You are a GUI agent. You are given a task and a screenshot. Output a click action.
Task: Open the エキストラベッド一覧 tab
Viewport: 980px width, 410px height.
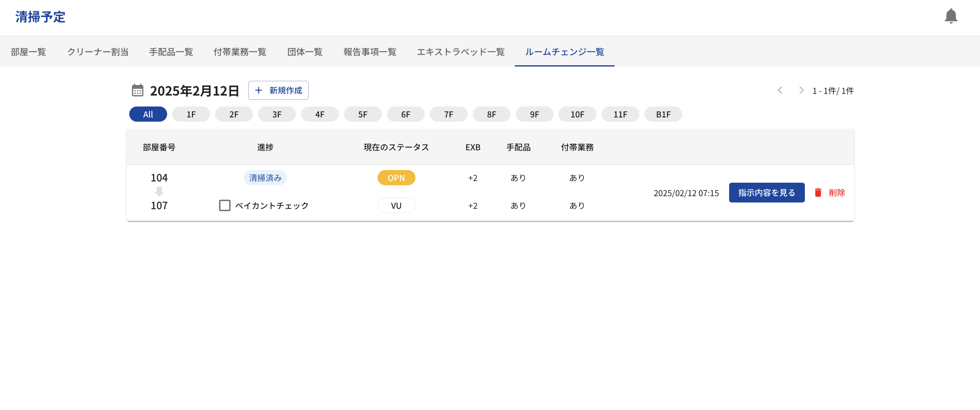coord(461,52)
